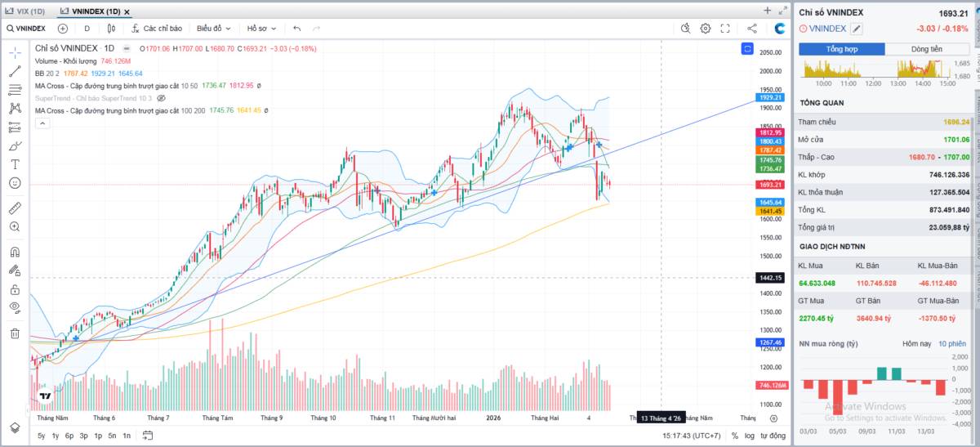Screen dimensions: 980x447
Task: Open the prediction and measurement tool
Action: tap(15, 127)
